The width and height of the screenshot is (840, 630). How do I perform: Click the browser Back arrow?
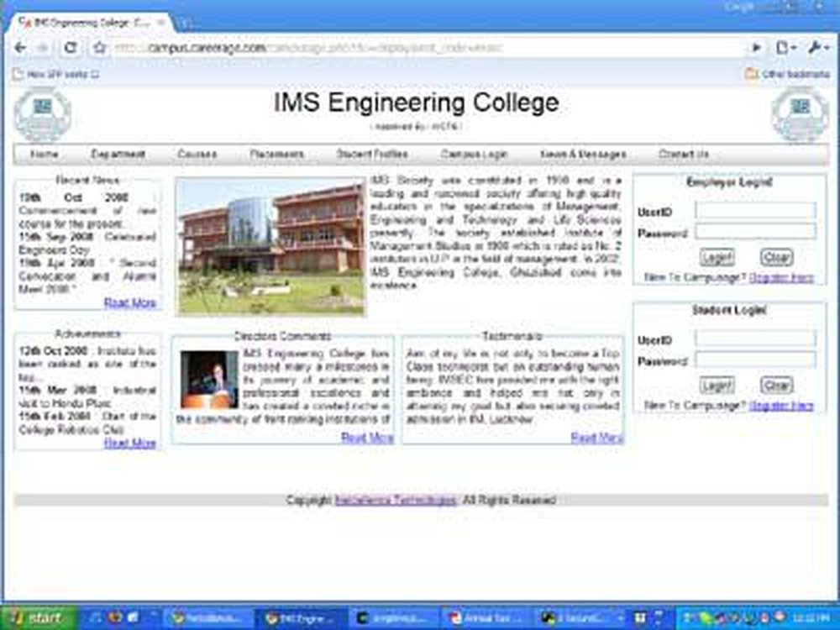pyautogui.click(x=18, y=48)
